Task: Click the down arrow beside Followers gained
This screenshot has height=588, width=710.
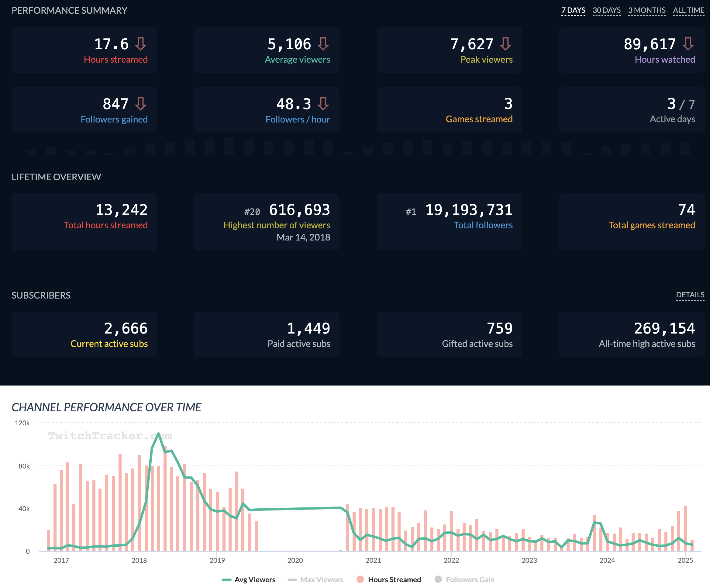Action: 140,104
